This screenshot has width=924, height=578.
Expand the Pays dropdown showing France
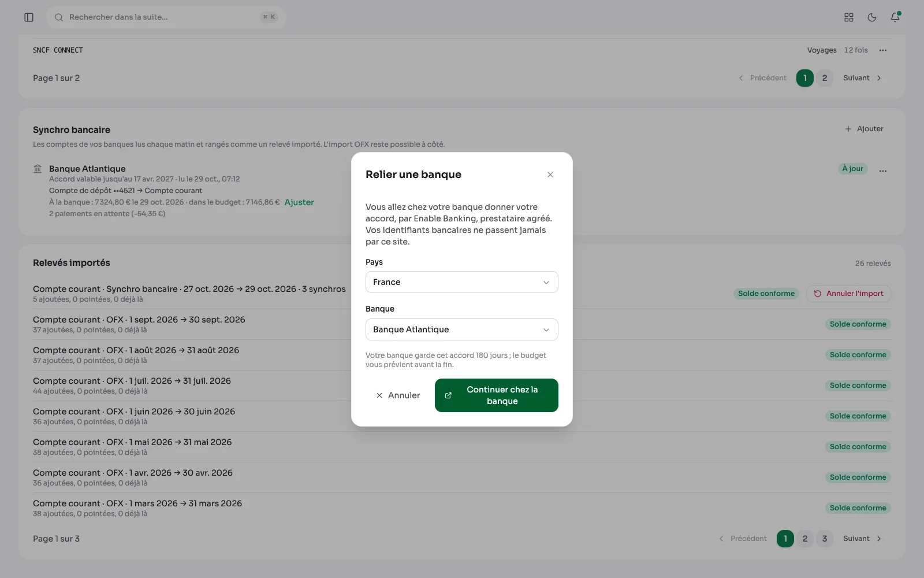(x=462, y=282)
